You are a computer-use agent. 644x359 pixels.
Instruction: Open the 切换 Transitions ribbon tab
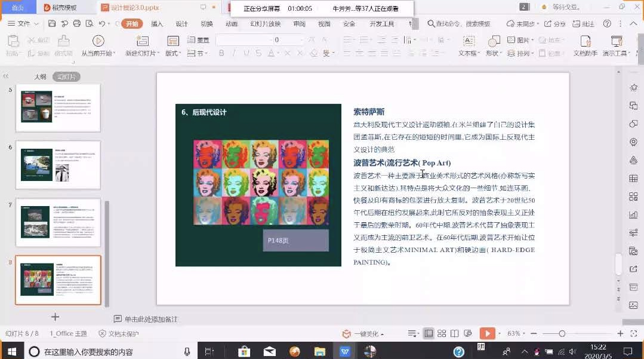[207, 24]
